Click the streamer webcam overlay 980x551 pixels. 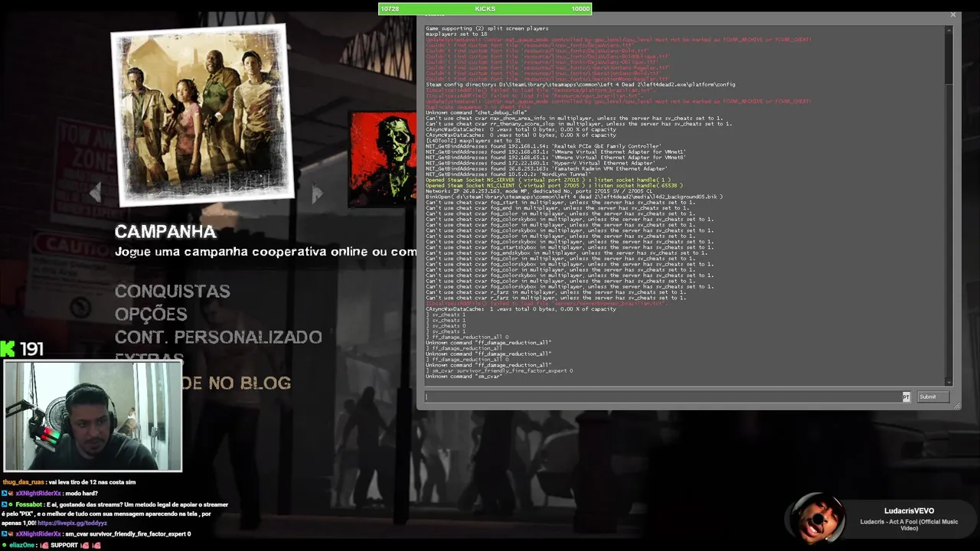pos(93,416)
